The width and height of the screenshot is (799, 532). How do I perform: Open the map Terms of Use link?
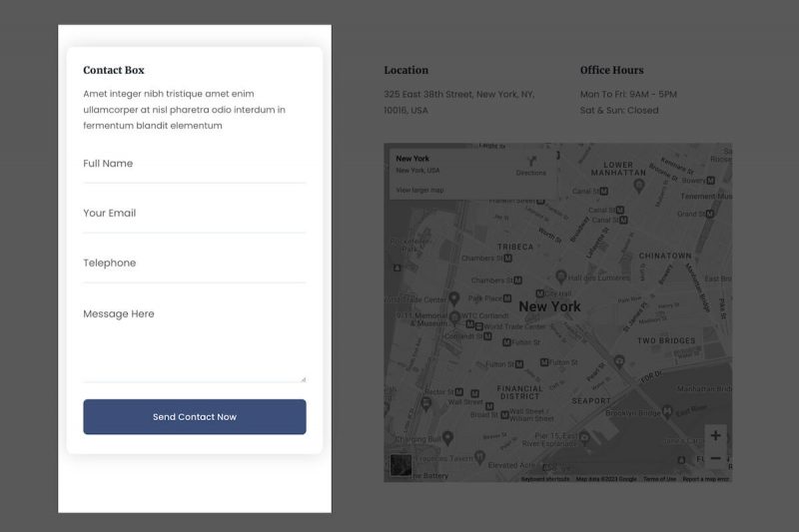point(659,479)
